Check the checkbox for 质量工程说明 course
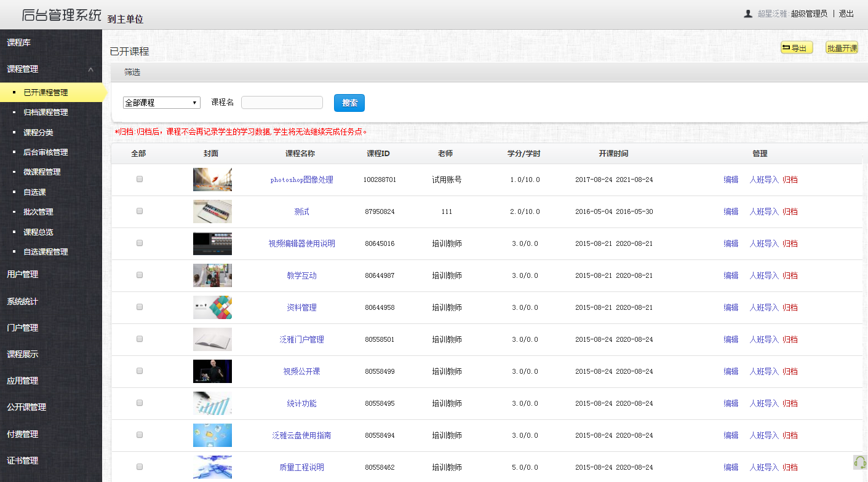 (x=139, y=467)
